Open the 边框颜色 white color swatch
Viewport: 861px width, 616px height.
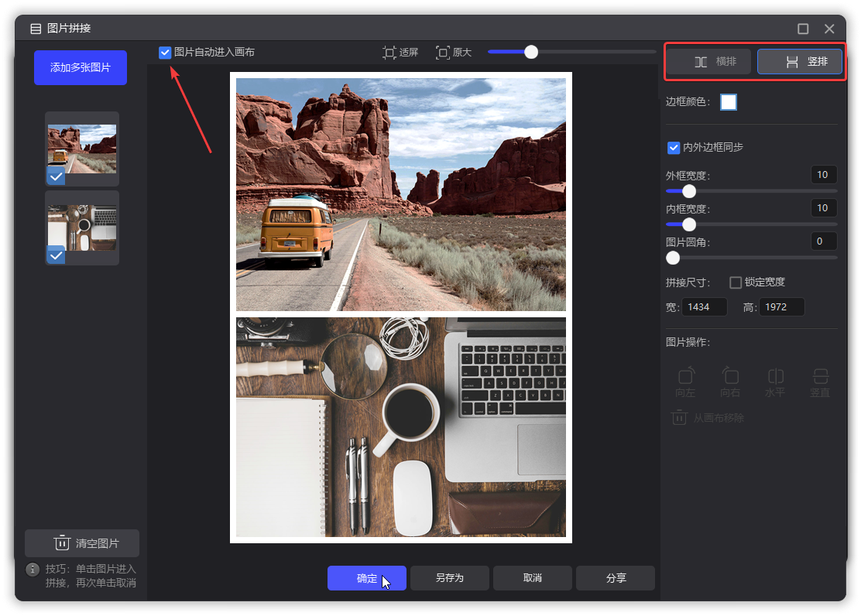pyautogui.click(x=729, y=102)
